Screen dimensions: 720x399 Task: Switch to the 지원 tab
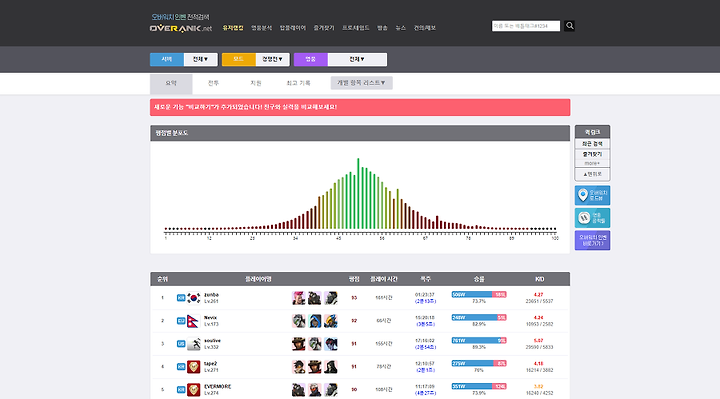(256, 84)
